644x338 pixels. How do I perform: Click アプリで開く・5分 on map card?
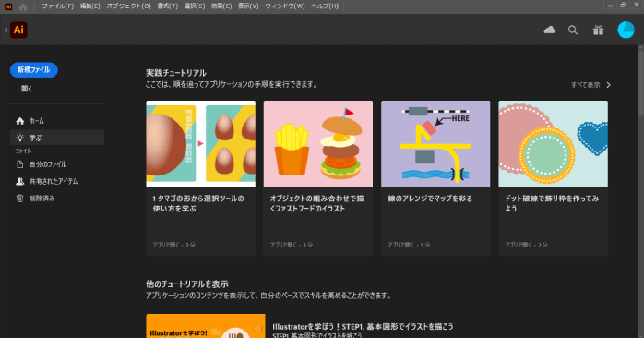[x=409, y=245]
